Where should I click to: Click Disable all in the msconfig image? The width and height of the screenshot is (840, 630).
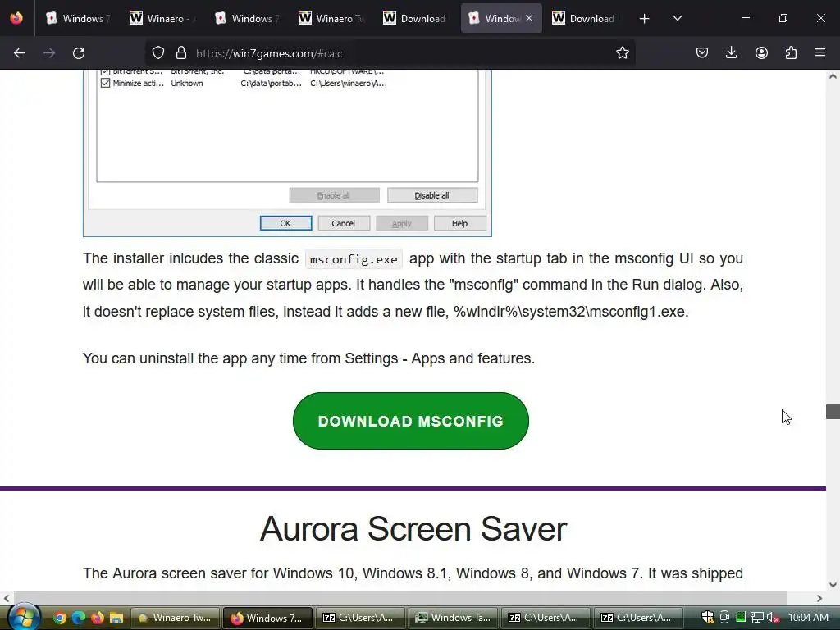(432, 195)
